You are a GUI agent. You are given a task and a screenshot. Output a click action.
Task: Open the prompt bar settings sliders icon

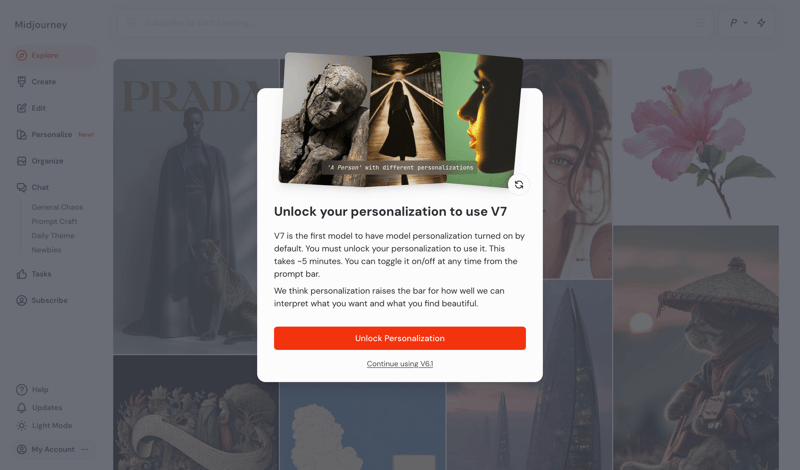[701, 22]
